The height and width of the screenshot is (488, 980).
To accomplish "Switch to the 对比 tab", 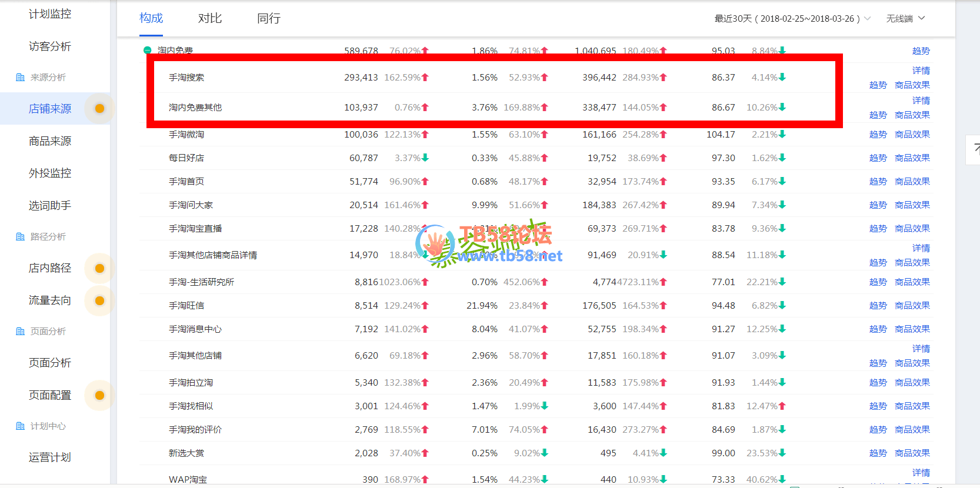I will 209,19.
